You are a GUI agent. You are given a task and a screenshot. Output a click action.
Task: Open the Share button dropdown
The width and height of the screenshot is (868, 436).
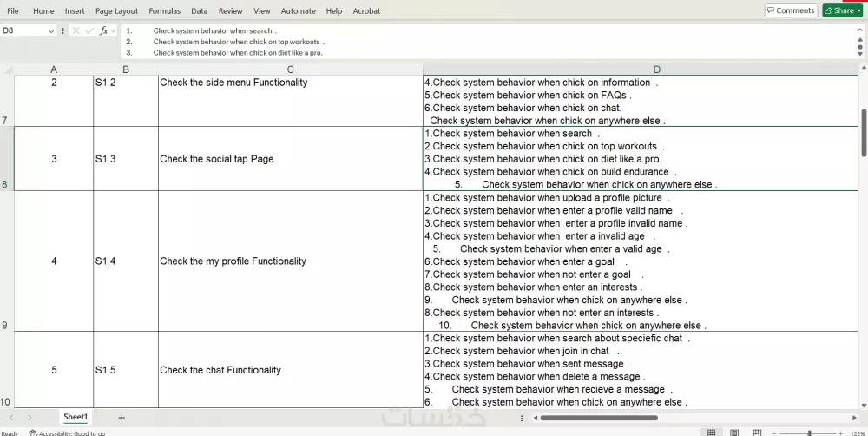coord(858,10)
